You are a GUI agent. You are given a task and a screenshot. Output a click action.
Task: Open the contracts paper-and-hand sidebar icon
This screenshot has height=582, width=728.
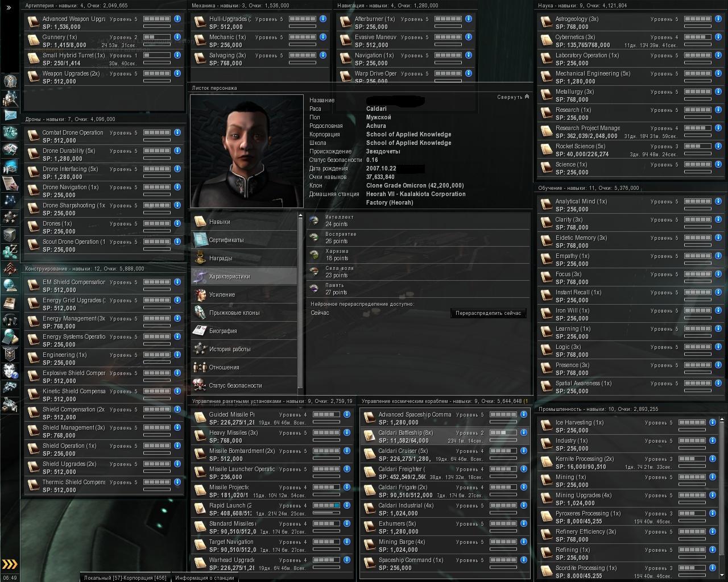point(10,183)
